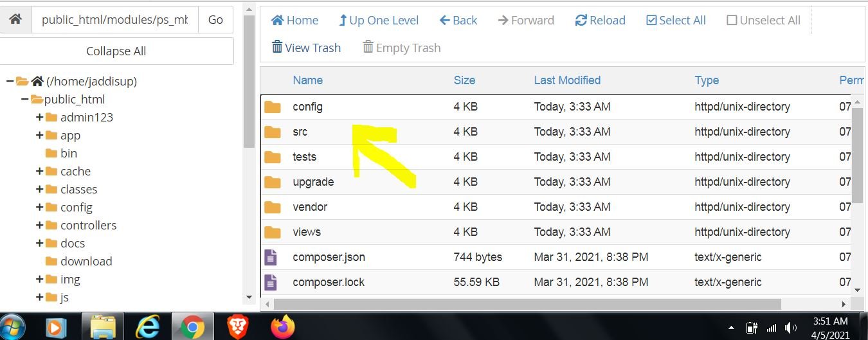Sort files by Size column
The image size is (868, 340).
pos(464,80)
